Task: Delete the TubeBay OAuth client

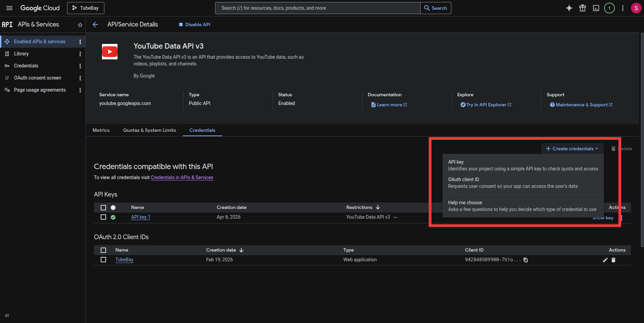Action: tap(613, 260)
